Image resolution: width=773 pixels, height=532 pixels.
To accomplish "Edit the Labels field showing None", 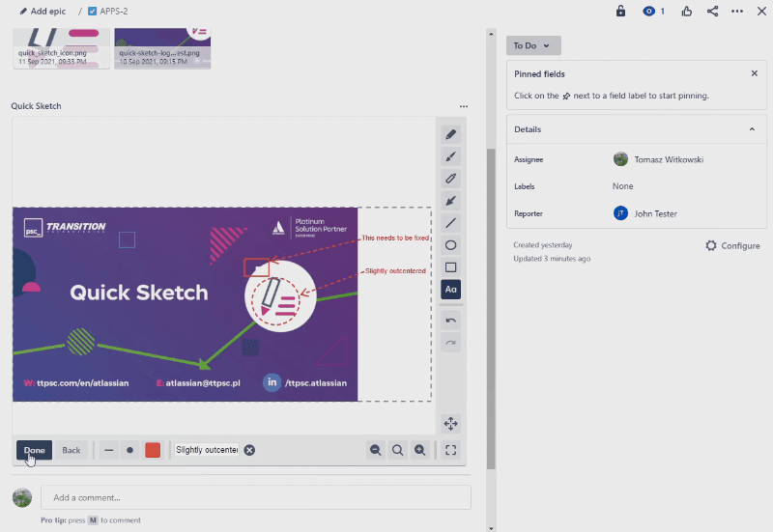I will (x=622, y=186).
